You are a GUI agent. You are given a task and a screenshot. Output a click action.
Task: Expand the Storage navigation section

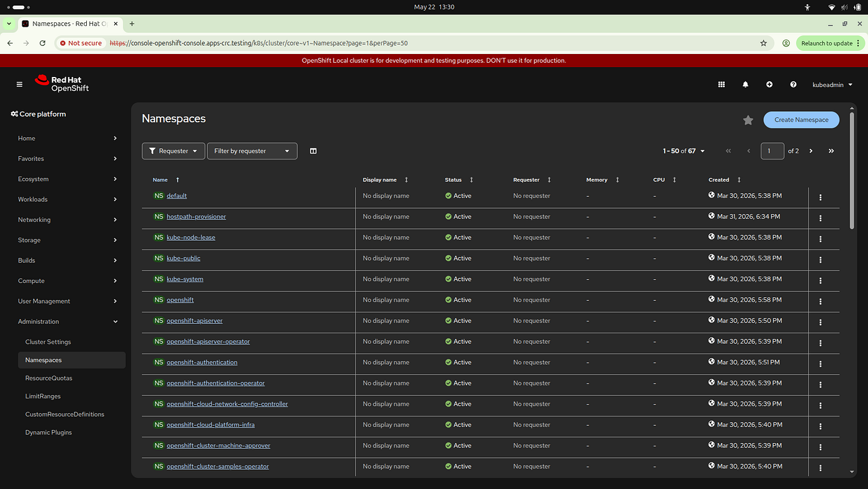67,240
